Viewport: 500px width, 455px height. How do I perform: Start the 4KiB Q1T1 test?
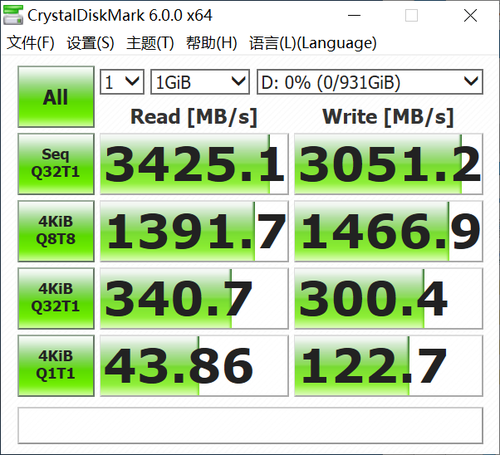click(56, 365)
